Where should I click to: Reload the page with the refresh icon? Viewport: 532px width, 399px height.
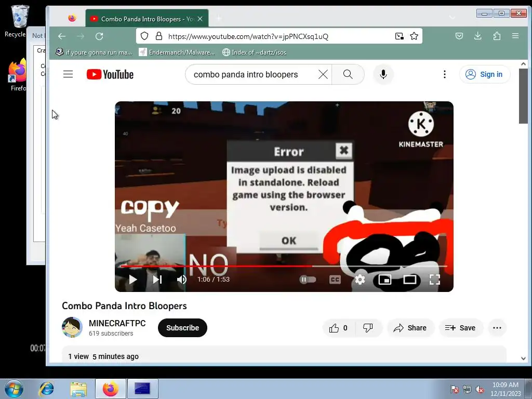(x=99, y=36)
